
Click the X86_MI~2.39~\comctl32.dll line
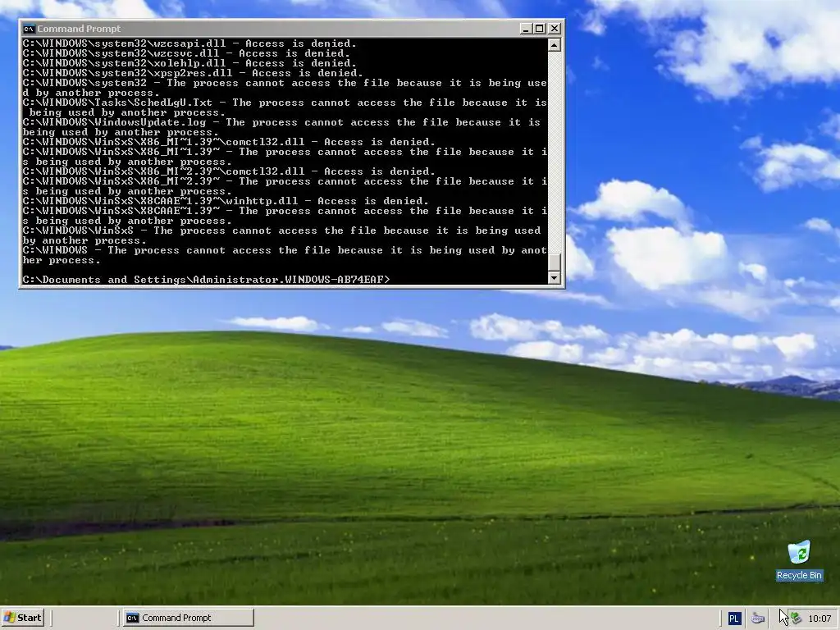pos(229,171)
